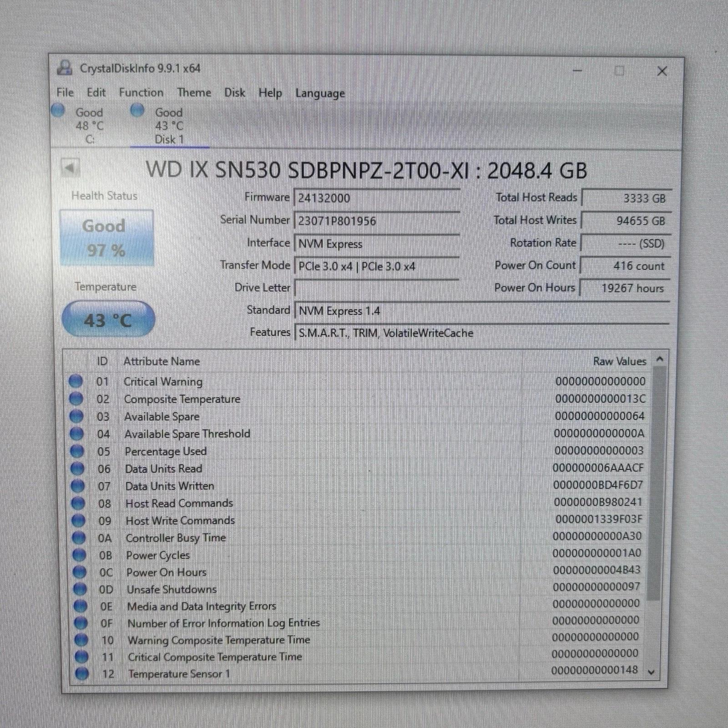Open the Function menu
728x728 pixels.
coord(141,92)
